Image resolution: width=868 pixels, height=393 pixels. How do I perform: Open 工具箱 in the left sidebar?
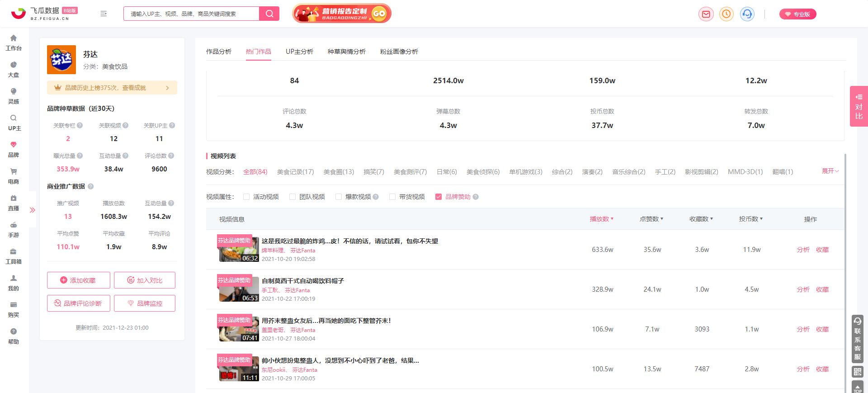point(14,256)
